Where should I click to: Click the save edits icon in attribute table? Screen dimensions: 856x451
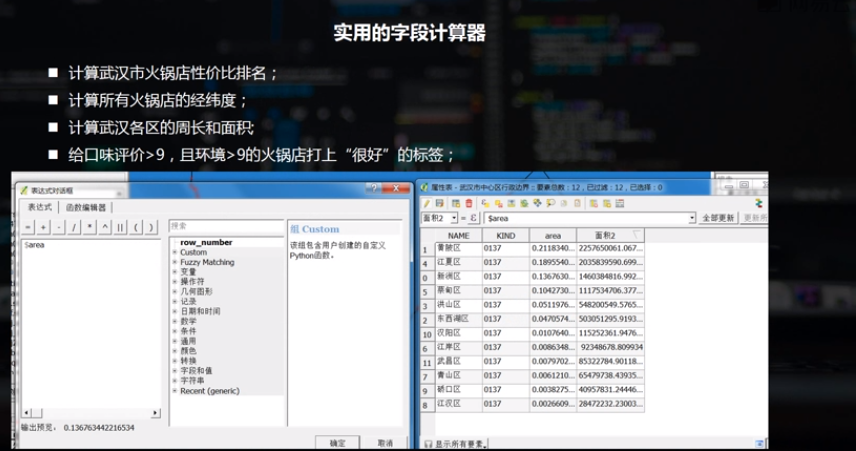(439, 203)
